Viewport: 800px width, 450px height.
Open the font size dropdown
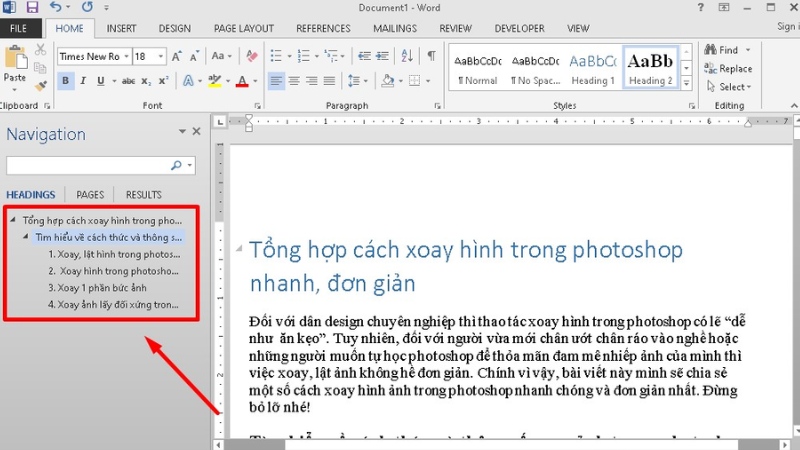tap(161, 56)
